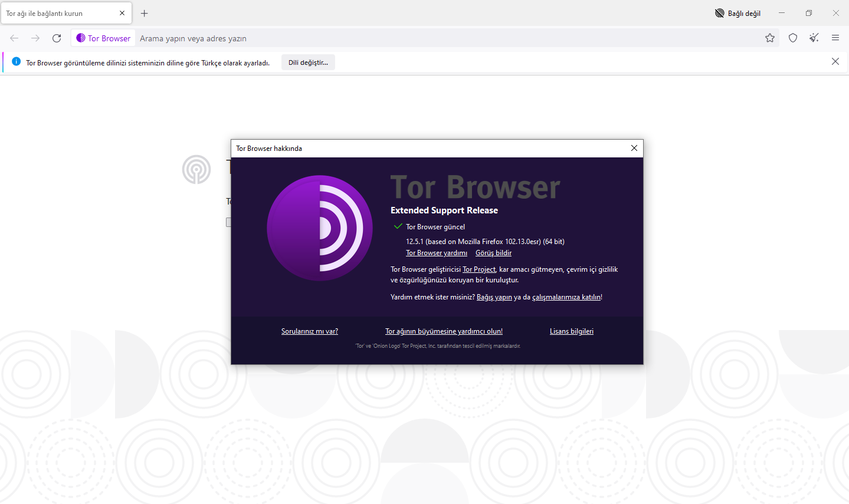The width and height of the screenshot is (849, 504).
Task: Click the 'Bağlı değil' connection status indicator
Action: point(737,13)
